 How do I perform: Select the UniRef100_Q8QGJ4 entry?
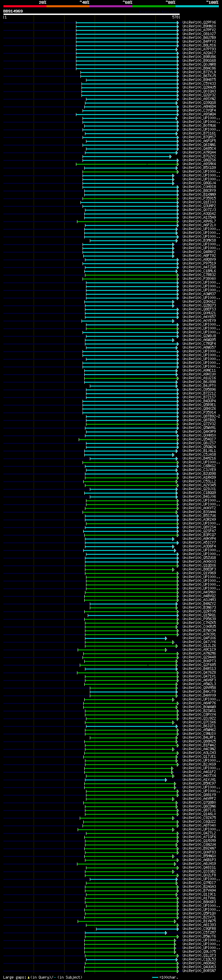(199, 183)
